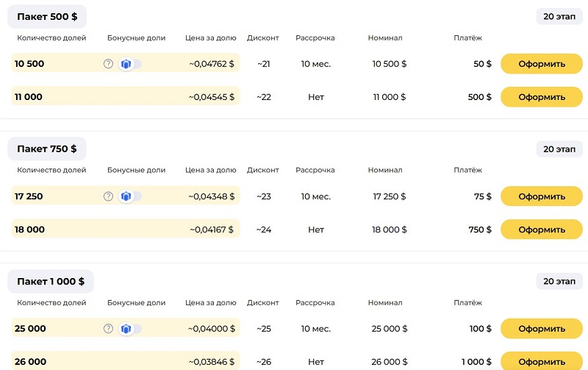
Task: Toggle bonus shares gift switch for 10 500 row
Action: (130, 64)
